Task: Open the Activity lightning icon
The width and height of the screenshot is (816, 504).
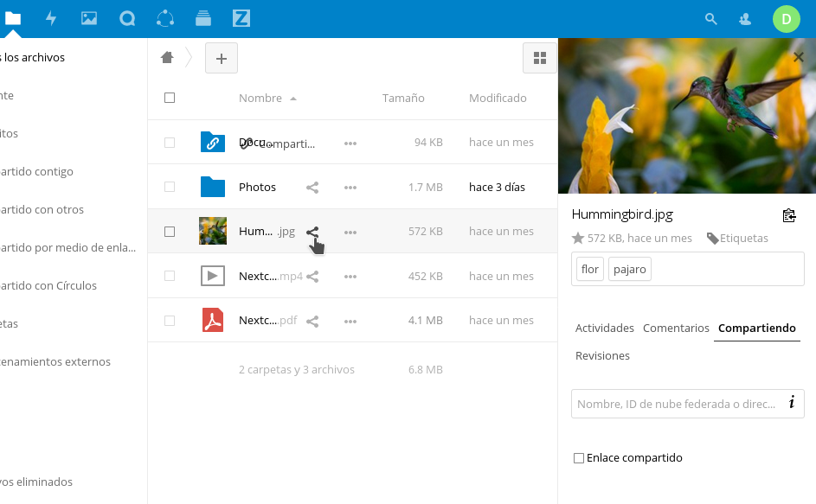Action: (51, 19)
